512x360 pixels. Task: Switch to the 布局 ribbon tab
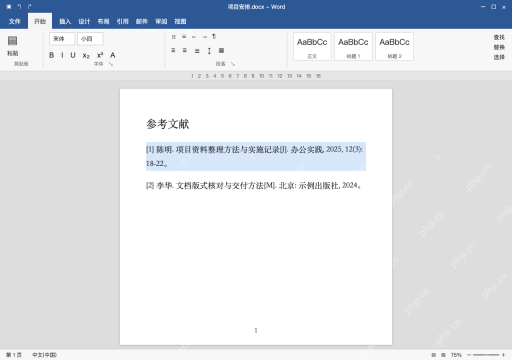(x=103, y=21)
